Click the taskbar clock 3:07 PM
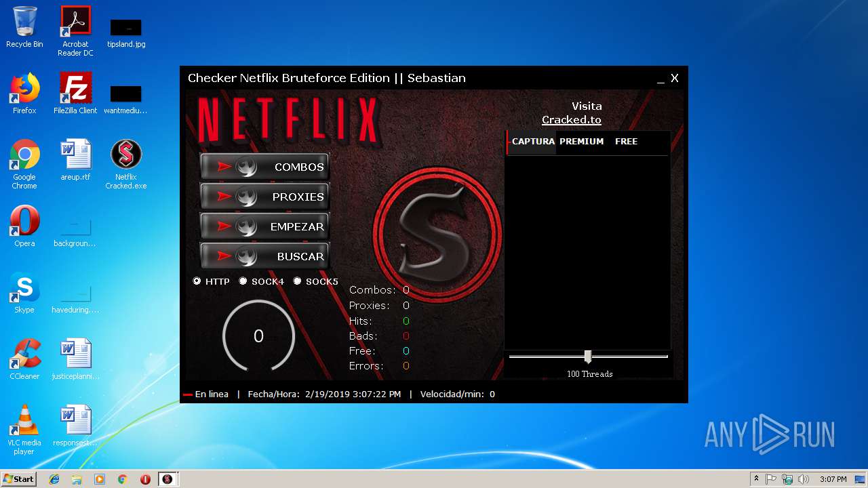This screenshot has width=868, height=488. (x=833, y=479)
